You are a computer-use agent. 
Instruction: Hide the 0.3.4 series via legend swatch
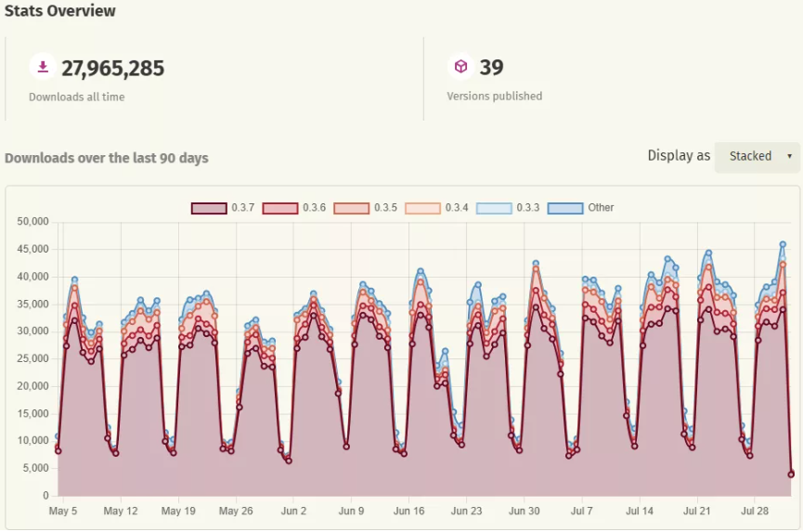point(422,208)
